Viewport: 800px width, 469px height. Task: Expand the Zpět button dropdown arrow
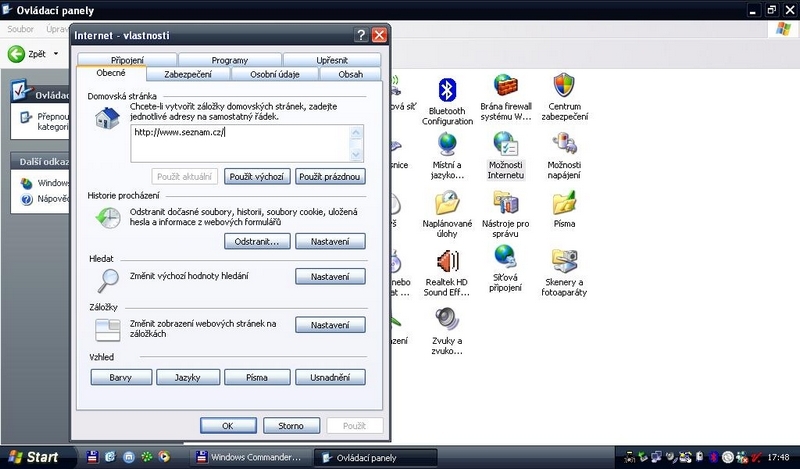click(57, 53)
